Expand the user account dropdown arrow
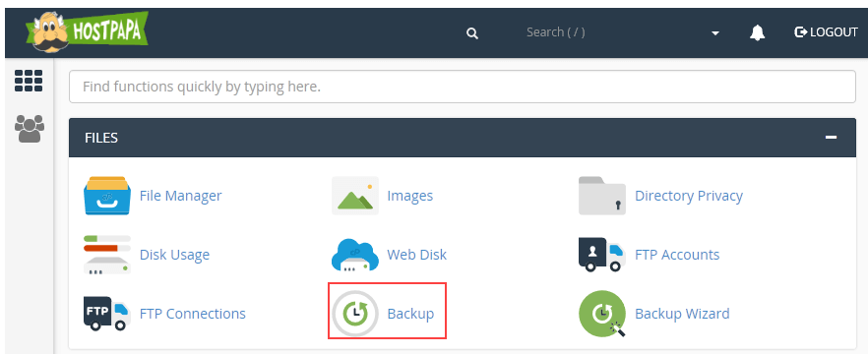 point(715,33)
